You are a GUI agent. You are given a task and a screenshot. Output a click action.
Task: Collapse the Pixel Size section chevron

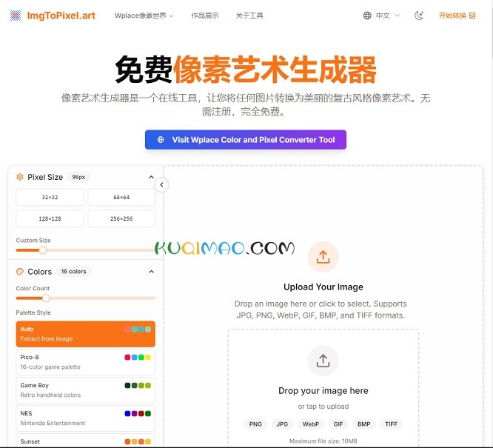coord(152,178)
